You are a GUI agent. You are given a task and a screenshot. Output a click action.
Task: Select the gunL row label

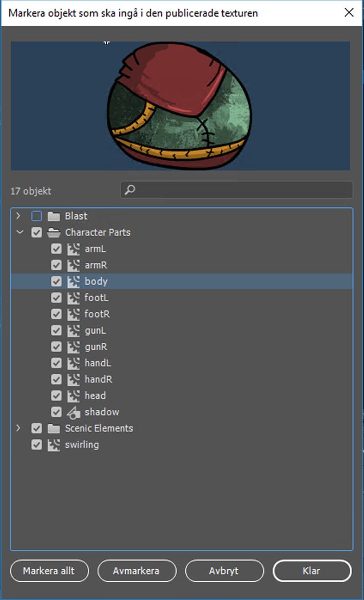[95, 331]
